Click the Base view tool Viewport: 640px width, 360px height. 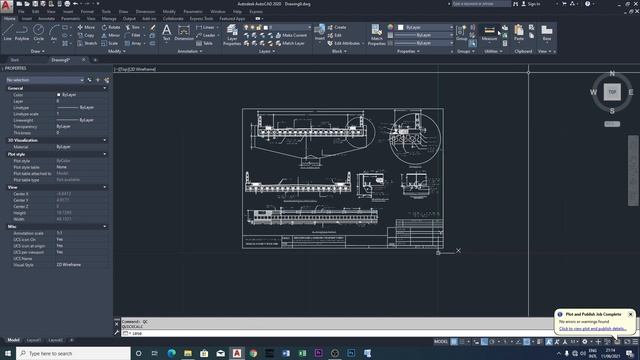547,33
